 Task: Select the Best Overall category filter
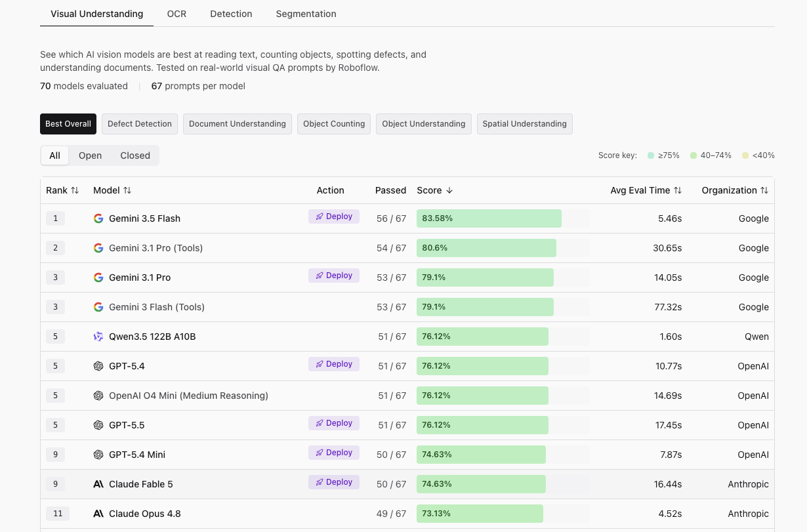click(x=68, y=124)
